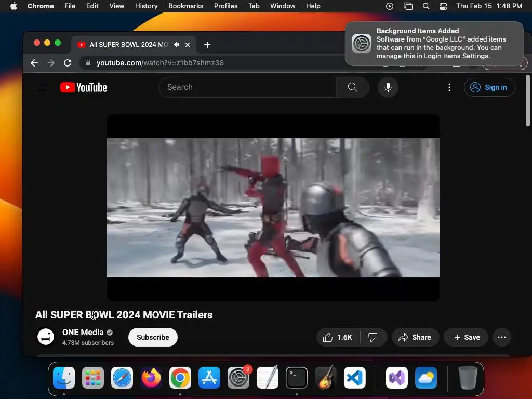Viewport: 532px width, 399px height.
Task: Click the Sign in button
Action: pos(489,87)
